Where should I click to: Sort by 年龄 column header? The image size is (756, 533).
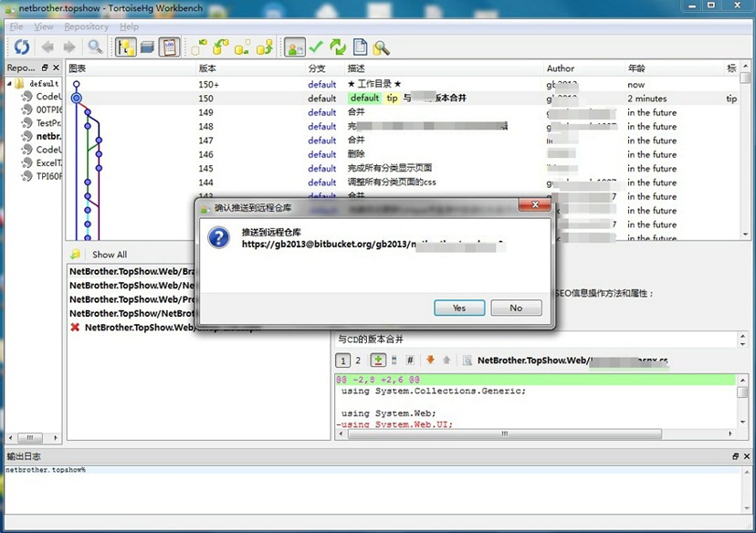tap(674, 68)
